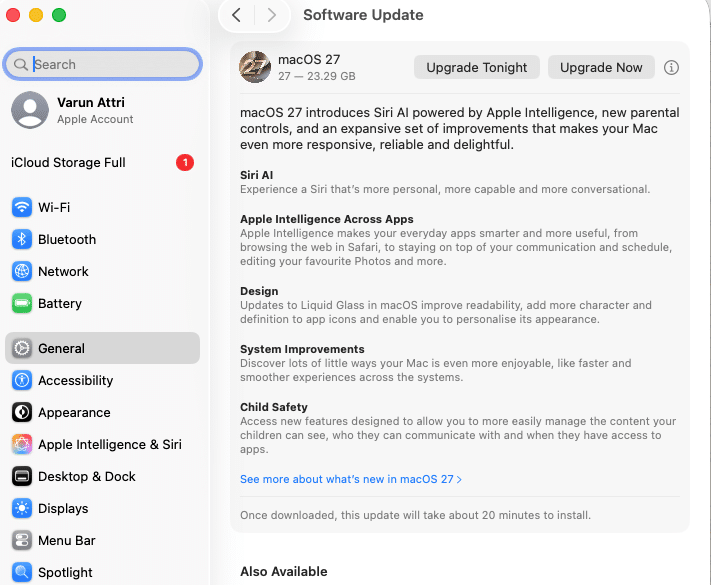Click the Software Update title
The image size is (711, 585).
pyautogui.click(x=363, y=15)
